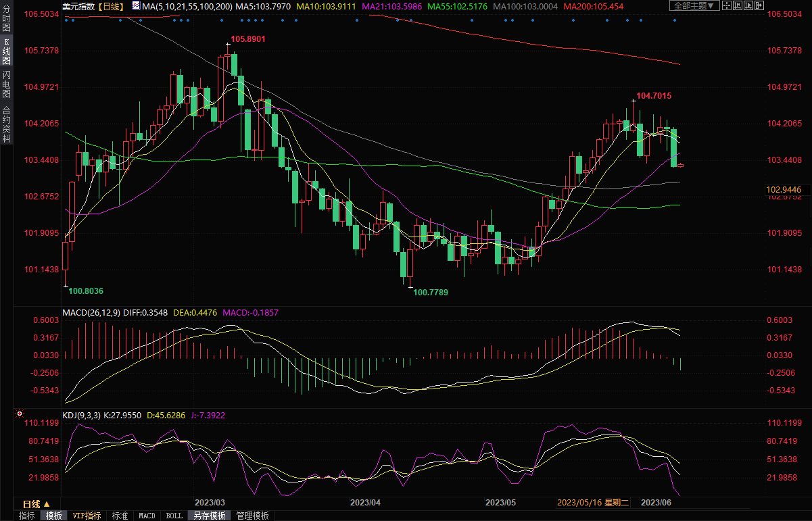Select the 指标 bottom tab
The width and height of the screenshot is (812, 521).
(27, 516)
